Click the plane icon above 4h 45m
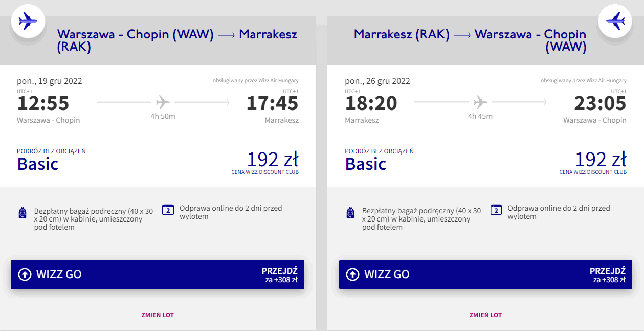The width and height of the screenshot is (644, 331). (x=480, y=102)
